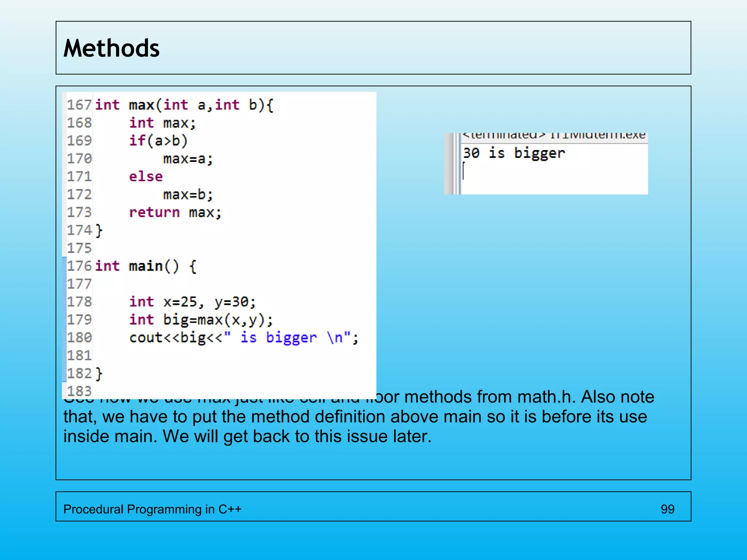Select line number 167 in the code gutter

[79, 105]
